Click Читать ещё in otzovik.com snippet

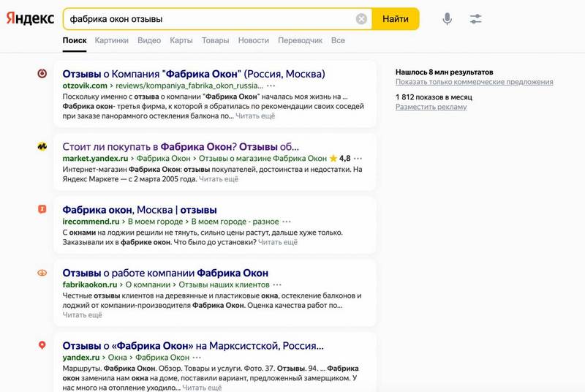(x=255, y=116)
